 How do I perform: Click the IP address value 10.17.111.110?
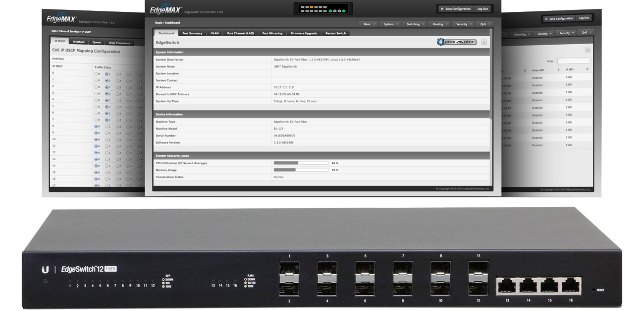283,87
